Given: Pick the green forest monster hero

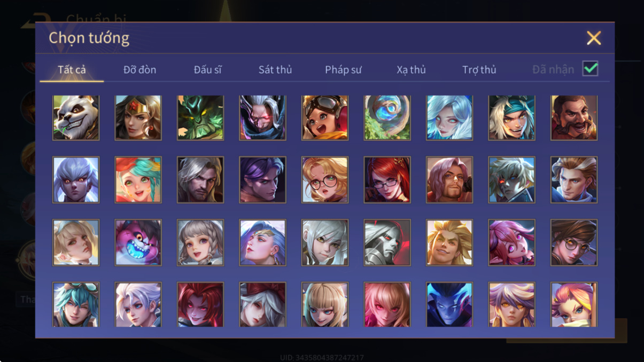Looking at the screenshot, I should [x=200, y=117].
